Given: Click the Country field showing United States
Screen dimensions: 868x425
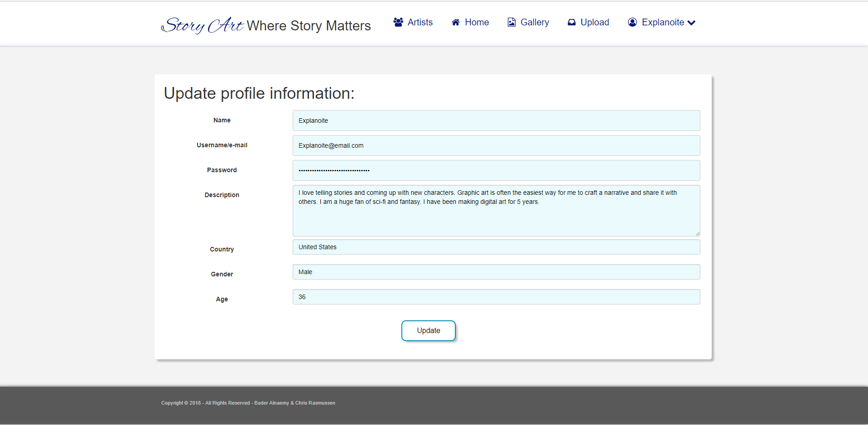Looking at the screenshot, I should point(496,247).
